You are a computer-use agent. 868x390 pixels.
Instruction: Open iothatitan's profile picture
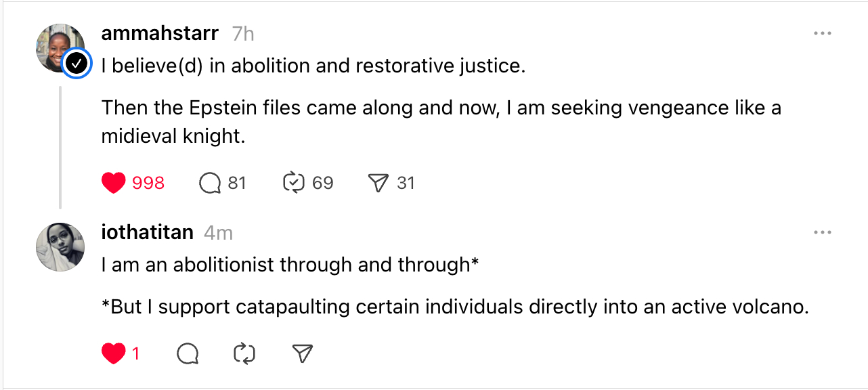pos(60,247)
